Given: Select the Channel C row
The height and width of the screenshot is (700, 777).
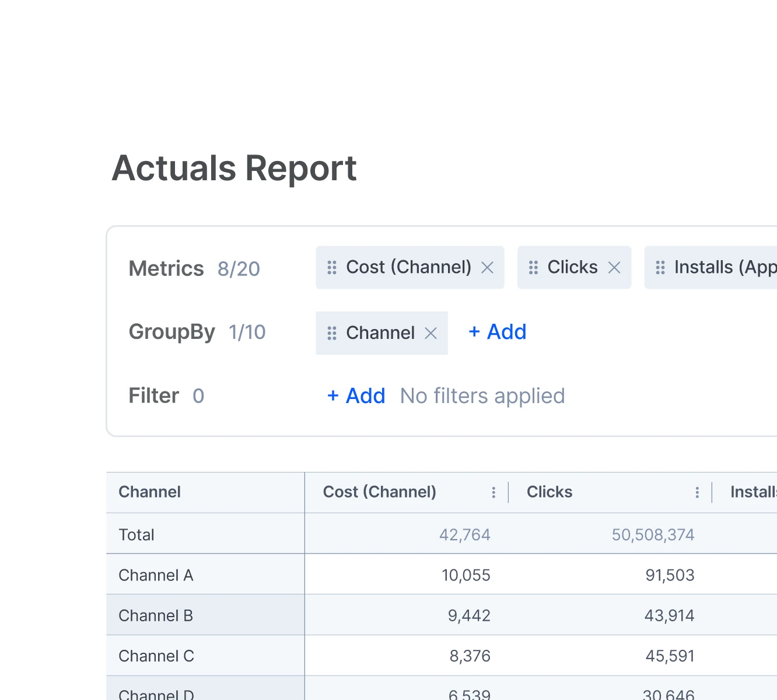Looking at the screenshot, I should point(156,656).
